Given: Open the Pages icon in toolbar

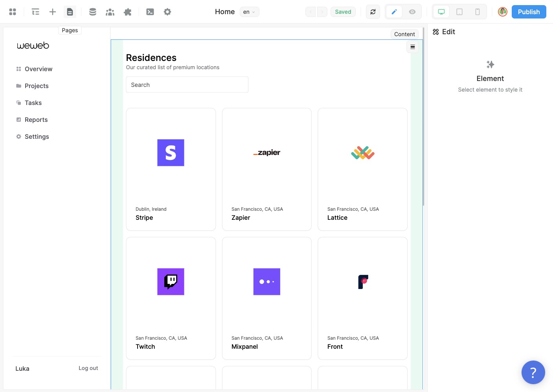Looking at the screenshot, I should coord(70,12).
